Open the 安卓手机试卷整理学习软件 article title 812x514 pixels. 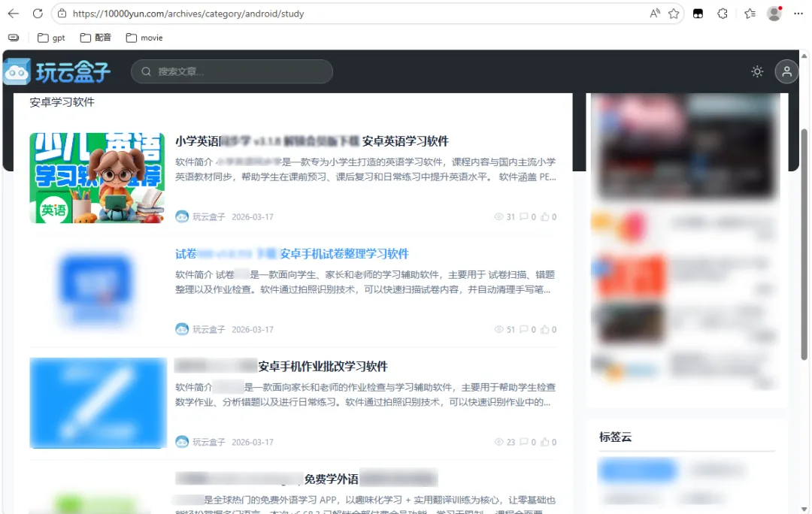pyautogui.click(x=292, y=254)
